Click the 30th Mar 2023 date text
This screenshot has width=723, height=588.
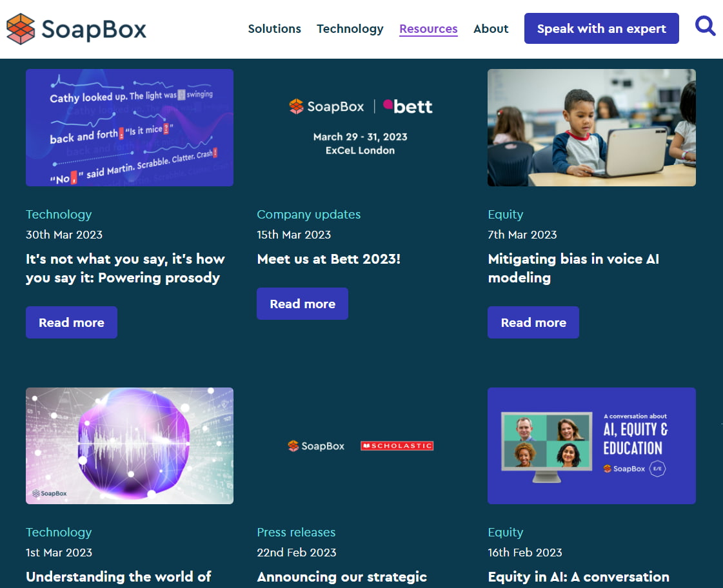pyautogui.click(x=64, y=235)
